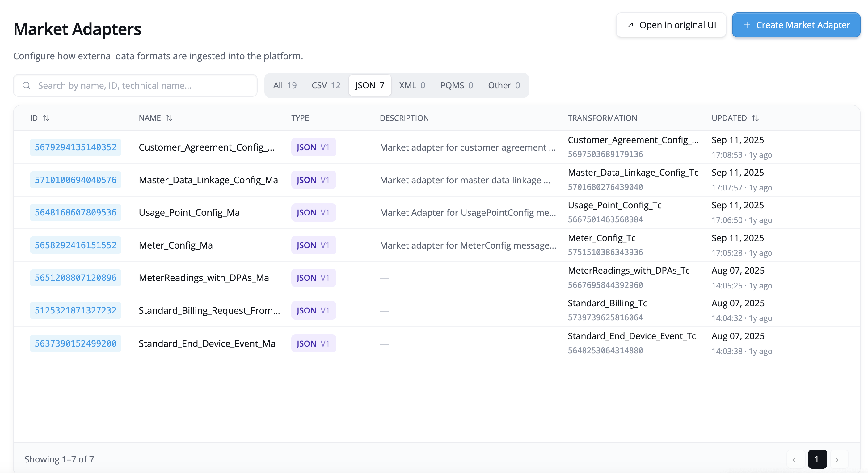Click Standard_Billing_Tc transformation

(607, 303)
